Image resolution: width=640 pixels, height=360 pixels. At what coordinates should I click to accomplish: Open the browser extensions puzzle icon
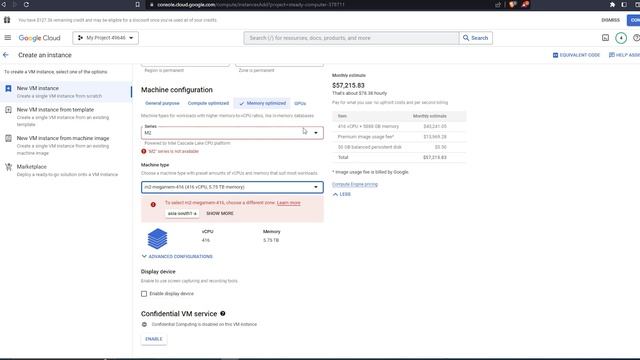612,4
